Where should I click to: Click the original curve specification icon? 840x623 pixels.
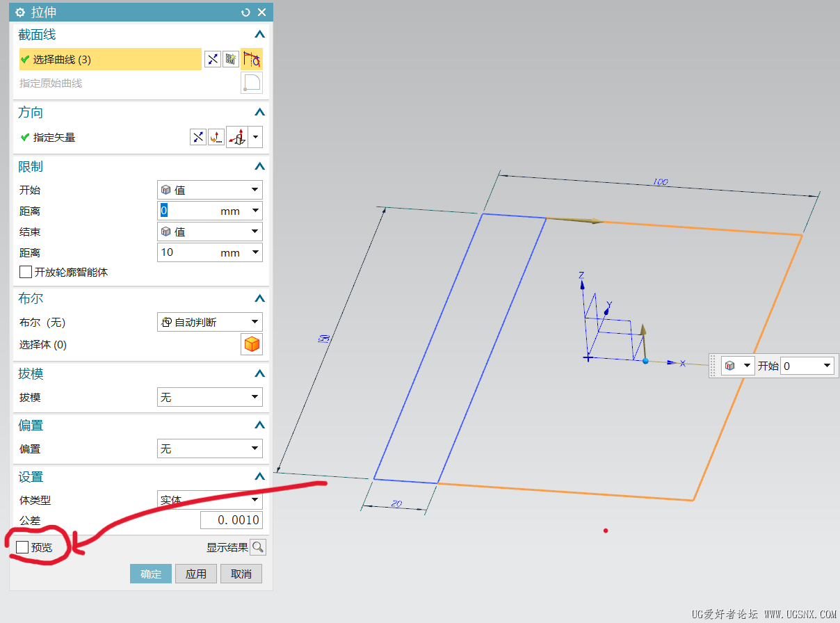(x=251, y=83)
